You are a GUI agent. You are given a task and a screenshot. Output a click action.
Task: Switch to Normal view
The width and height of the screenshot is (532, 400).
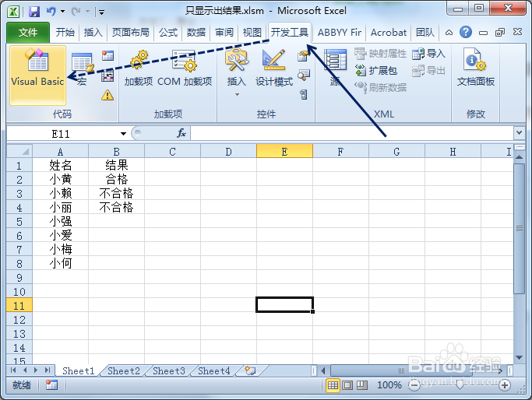(333, 385)
